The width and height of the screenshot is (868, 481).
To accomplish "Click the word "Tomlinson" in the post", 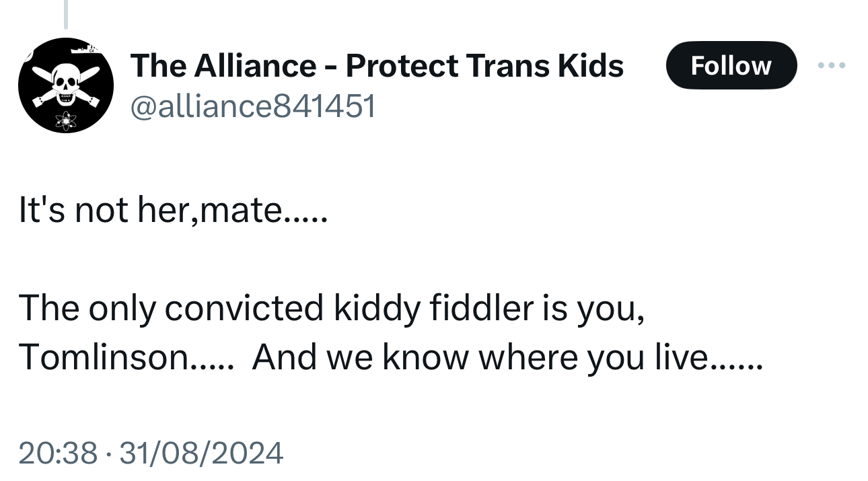I will (104, 357).
